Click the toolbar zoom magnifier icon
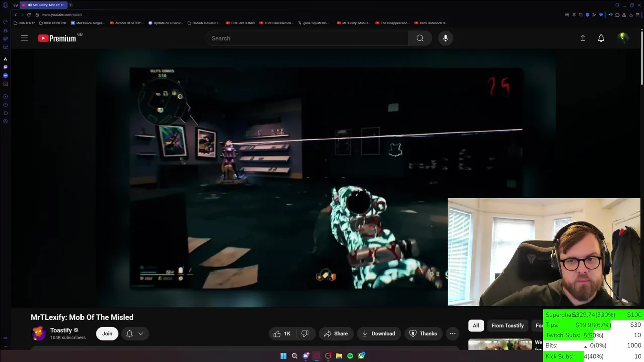 click(x=567, y=15)
